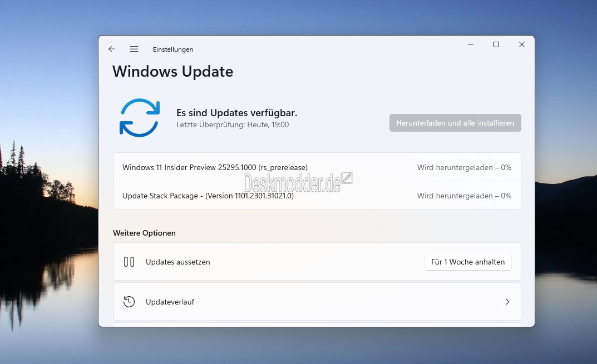Minimize the Einstellungen window
The width and height of the screenshot is (597, 364).
click(471, 44)
